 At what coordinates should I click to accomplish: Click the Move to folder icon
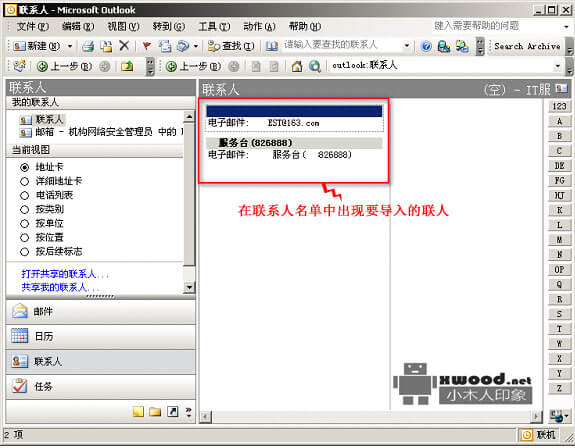pos(106,46)
